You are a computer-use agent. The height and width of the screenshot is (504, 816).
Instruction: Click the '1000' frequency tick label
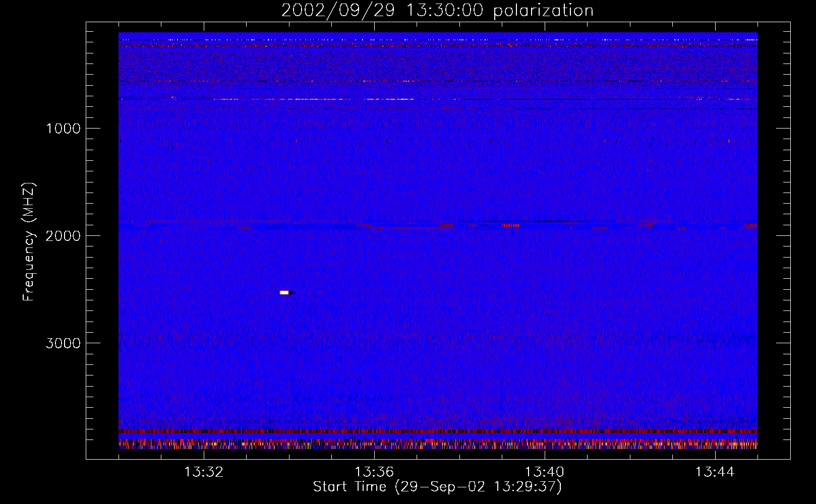(x=63, y=129)
